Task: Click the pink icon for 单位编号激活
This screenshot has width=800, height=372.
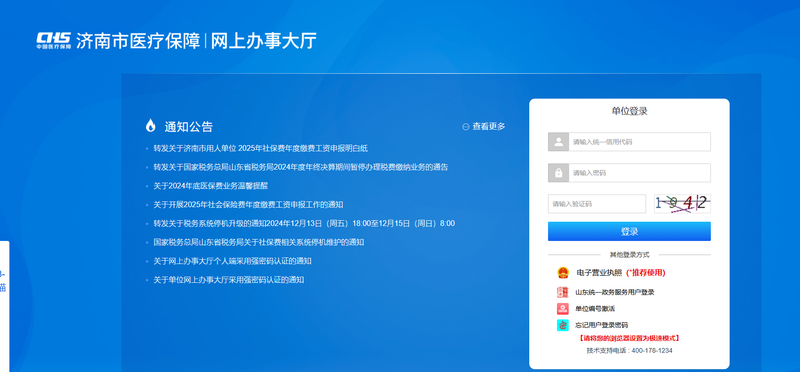Action: click(562, 309)
